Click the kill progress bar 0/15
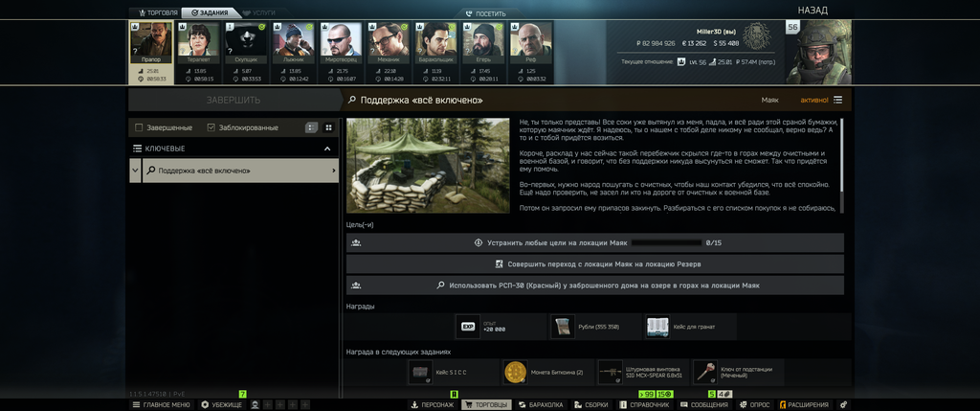This screenshot has width=980, height=411. [666, 242]
